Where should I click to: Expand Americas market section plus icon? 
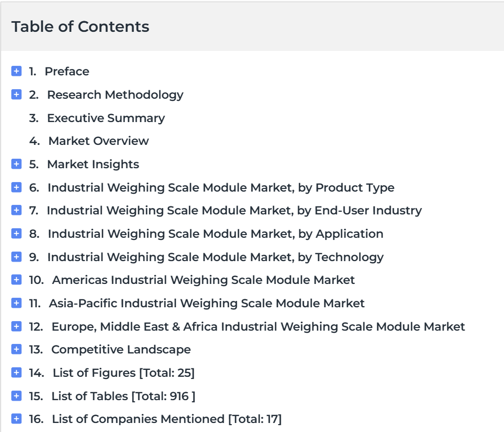pyautogui.click(x=16, y=280)
